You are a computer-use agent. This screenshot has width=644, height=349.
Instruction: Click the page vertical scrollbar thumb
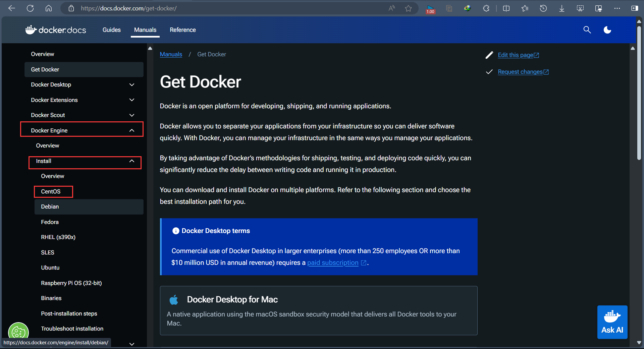click(x=639, y=93)
